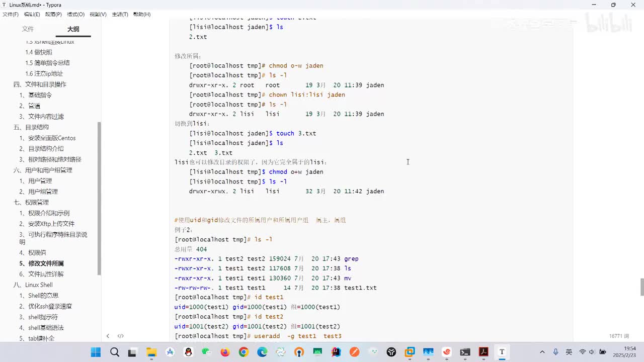The height and width of the screenshot is (362, 644).
Task: Jump to 1、基础指令 in outline
Action: tap(36, 95)
